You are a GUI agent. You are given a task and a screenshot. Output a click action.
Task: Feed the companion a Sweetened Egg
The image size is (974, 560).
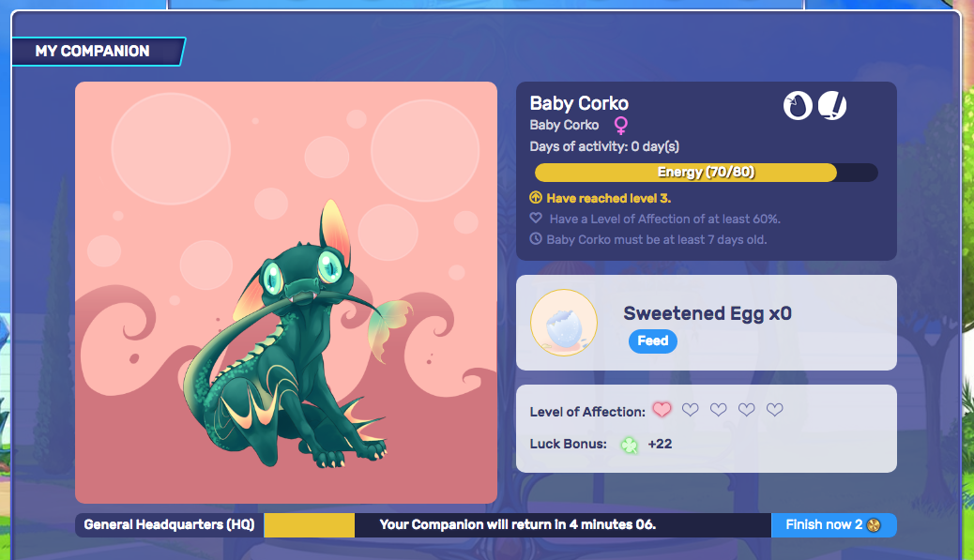pyautogui.click(x=653, y=341)
